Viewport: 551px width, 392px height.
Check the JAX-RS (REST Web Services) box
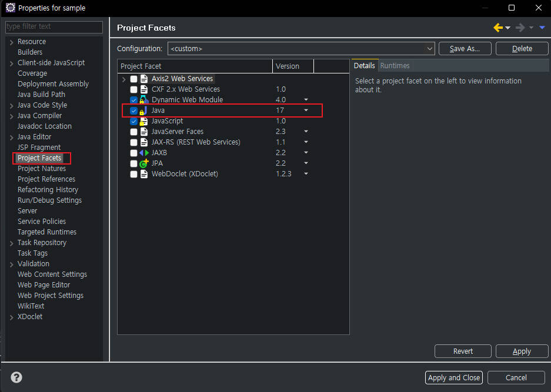point(133,142)
